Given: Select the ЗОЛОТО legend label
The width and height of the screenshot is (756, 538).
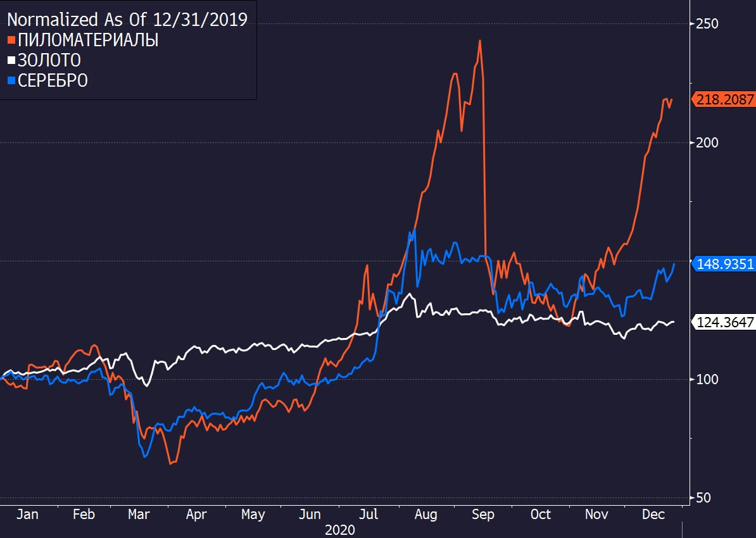Looking at the screenshot, I should click(49, 60).
